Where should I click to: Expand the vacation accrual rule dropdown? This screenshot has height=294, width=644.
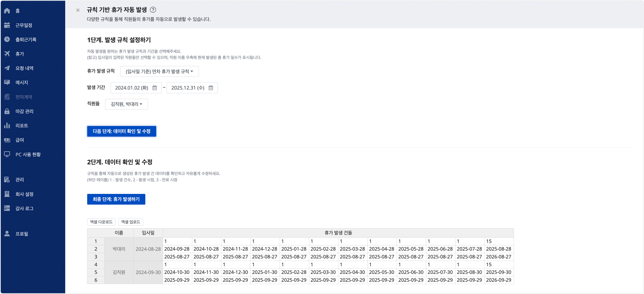(x=159, y=71)
